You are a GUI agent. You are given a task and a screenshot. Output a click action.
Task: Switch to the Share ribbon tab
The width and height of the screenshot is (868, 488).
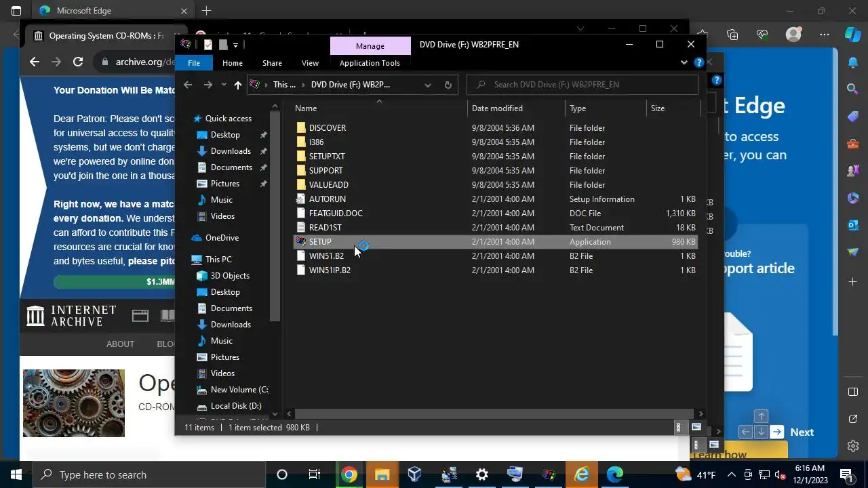pos(272,63)
